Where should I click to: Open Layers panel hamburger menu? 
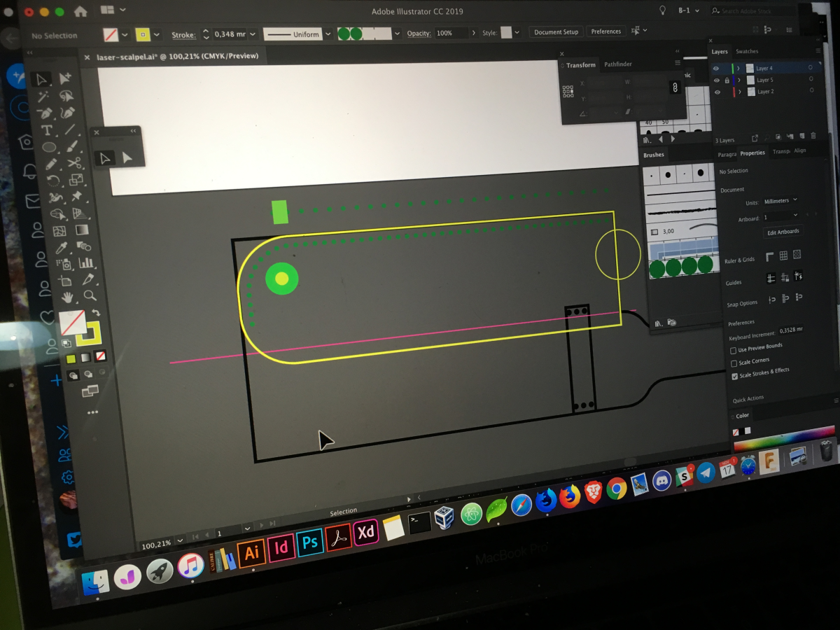click(x=818, y=50)
